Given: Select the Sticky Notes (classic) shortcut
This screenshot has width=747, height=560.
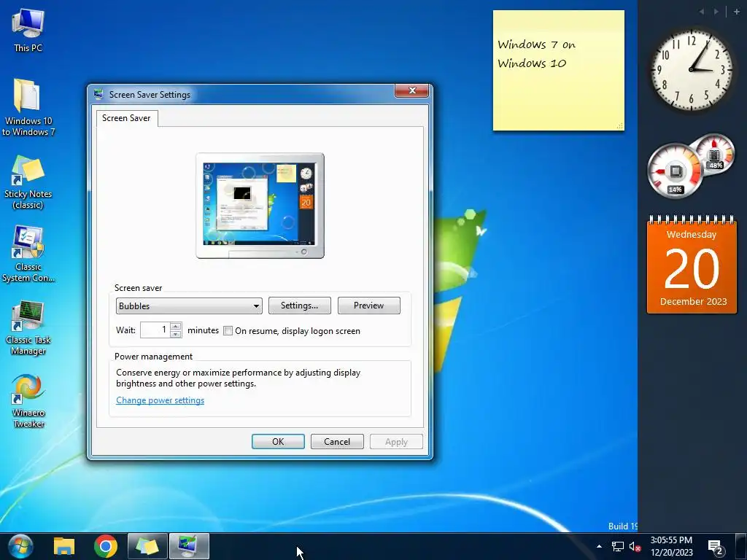Looking at the screenshot, I should [28, 182].
